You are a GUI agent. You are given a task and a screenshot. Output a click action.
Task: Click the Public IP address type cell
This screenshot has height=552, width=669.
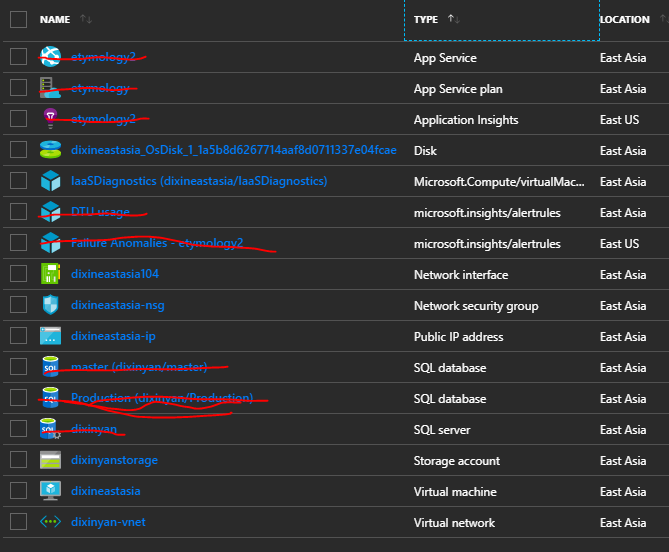click(x=459, y=337)
